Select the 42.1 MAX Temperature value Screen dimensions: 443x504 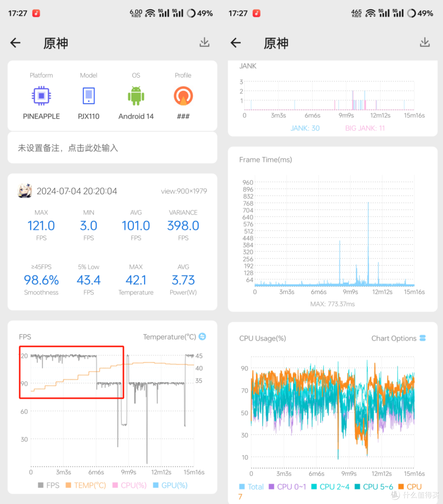tap(136, 280)
